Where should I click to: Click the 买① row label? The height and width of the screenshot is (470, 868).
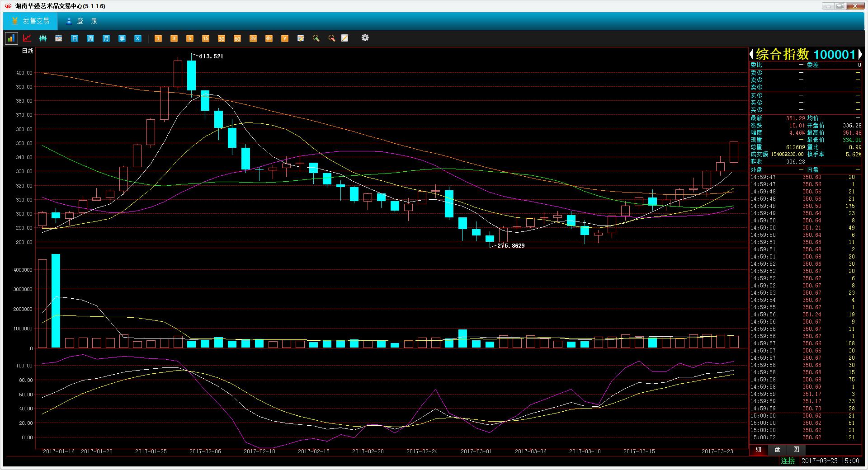[756, 95]
